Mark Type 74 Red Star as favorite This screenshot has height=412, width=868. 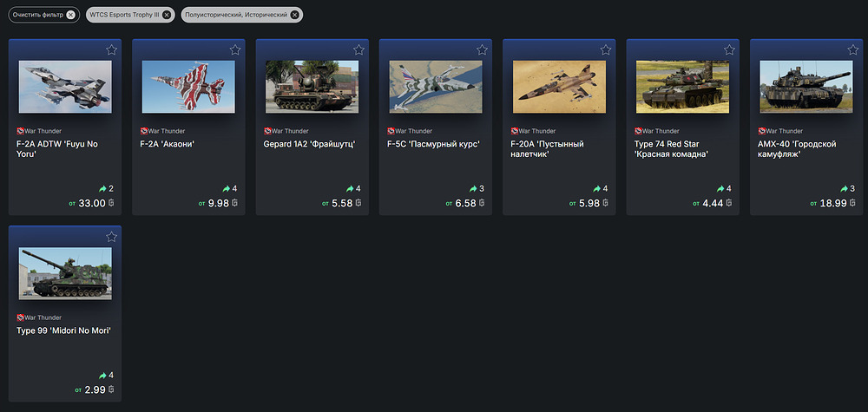click(x=729, y=50)
